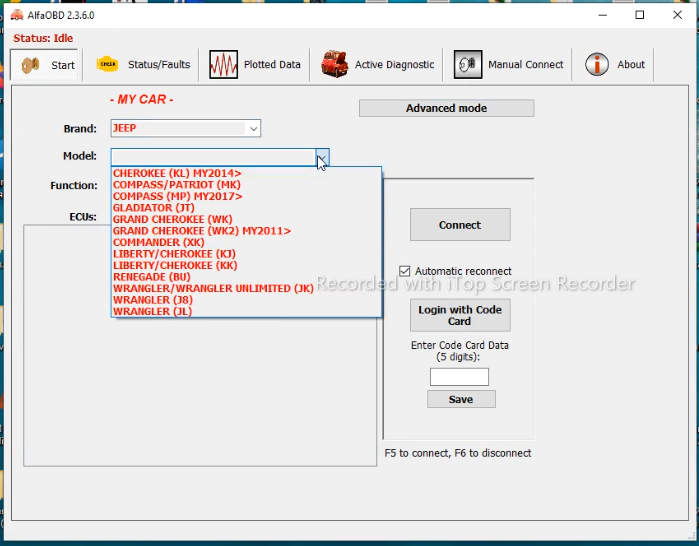The width and height of the screenshot is (699, 546).
Task: Click the AlfaOBD title bar app icon
Action: pyautogui.click(x=17, y=15)
